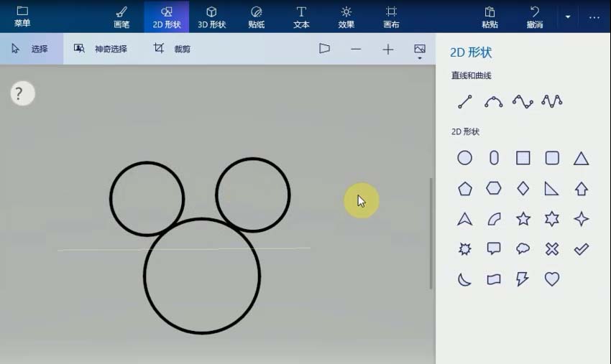Pick the lightning bolt shape
Image resolution: width=611 pixels, height=364 pixels.
[522, 279]
